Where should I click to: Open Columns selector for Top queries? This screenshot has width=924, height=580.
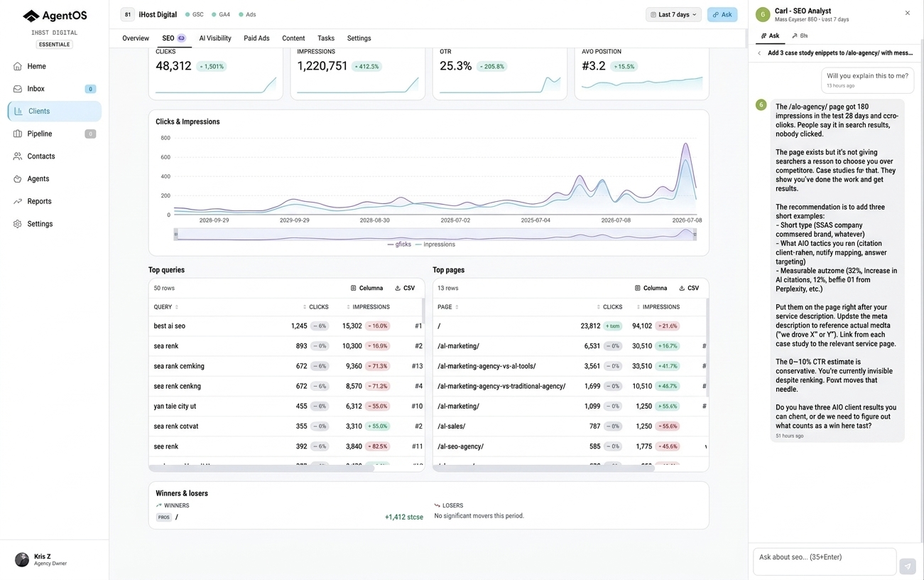coord(367,288)
